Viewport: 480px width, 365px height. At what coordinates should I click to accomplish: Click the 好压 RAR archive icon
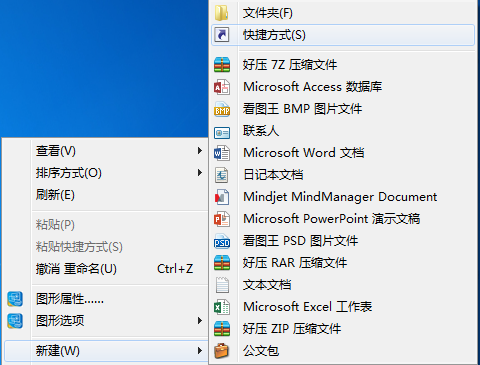click(x=222, y=263)
